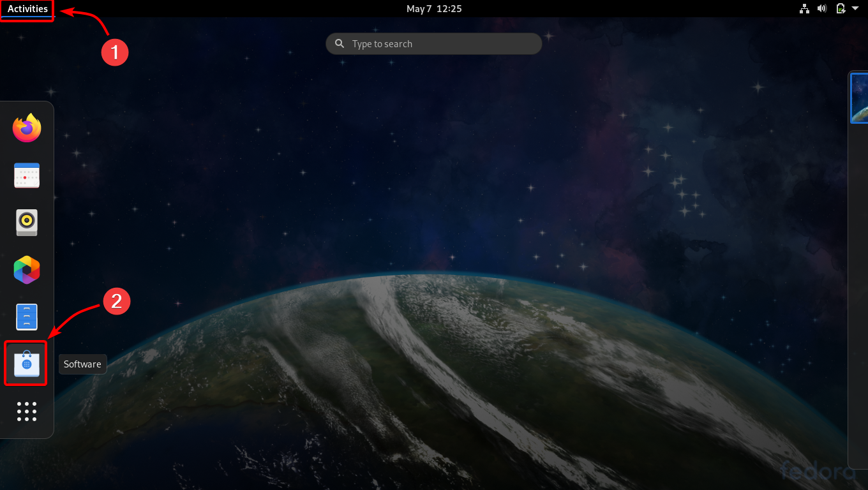Open the calendar popup via May 7 12:25
868x490 pixels.
click(434, 8)
